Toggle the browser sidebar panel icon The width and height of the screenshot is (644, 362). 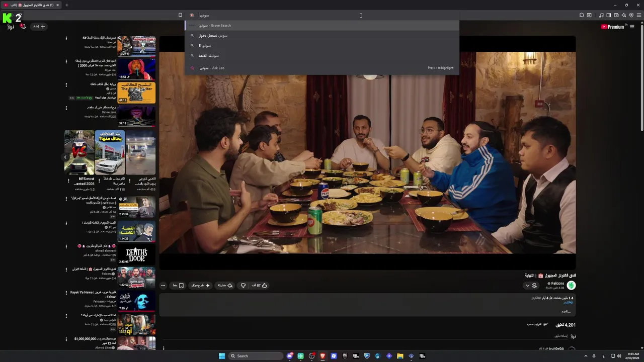click(609, 15)
